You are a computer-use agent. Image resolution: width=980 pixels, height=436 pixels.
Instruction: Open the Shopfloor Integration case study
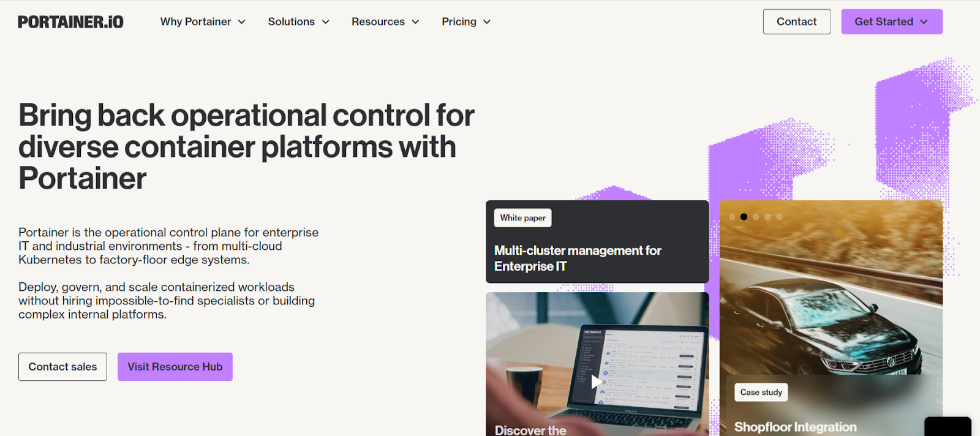(796, 427)
